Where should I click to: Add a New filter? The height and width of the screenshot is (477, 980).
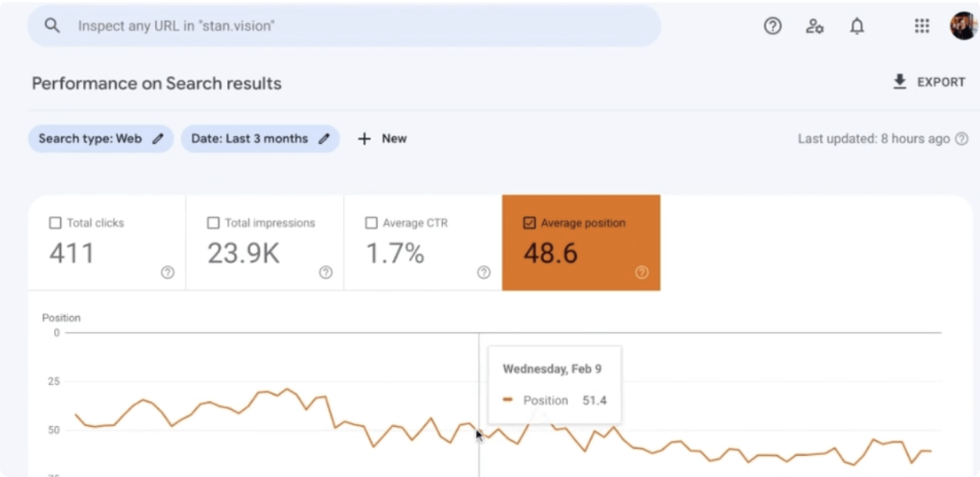point(382,138)
